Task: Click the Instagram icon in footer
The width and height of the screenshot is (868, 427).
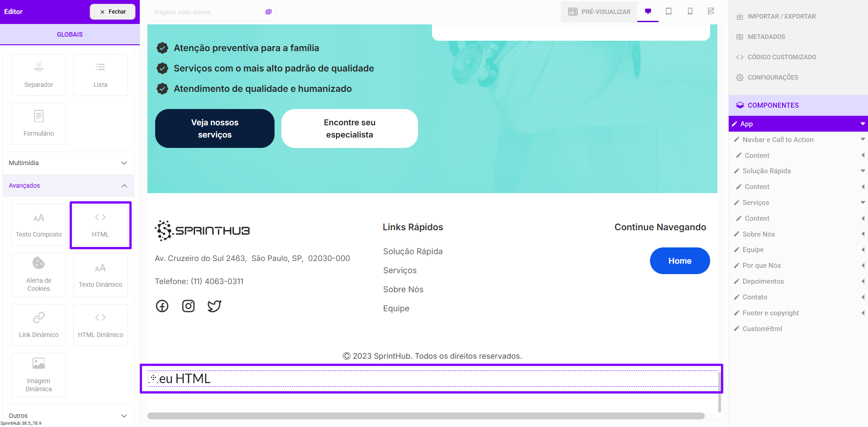Action: tap(188, 306)
